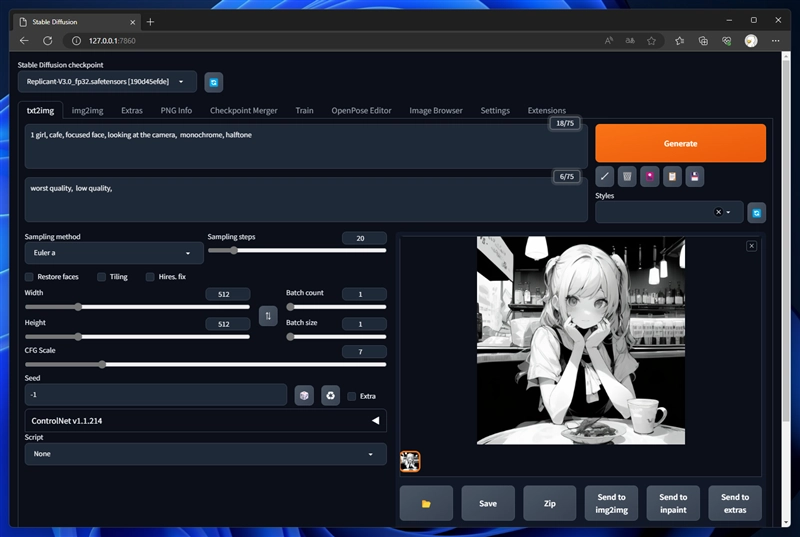The image size is (800, 537).
Task: Expand the ControlNet v1.1.214 section
Action: (x=205, y=421)
